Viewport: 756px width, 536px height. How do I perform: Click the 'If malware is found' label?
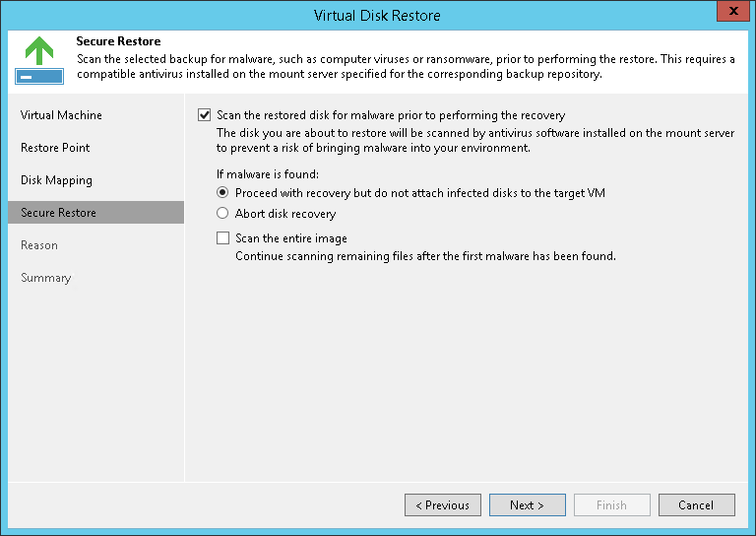point(268,174)
